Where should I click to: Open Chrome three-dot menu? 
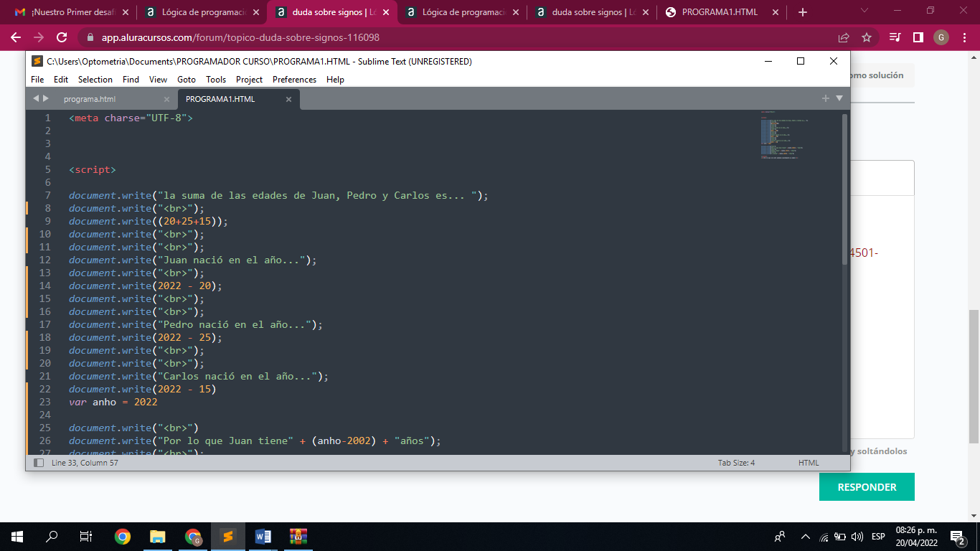(964, 37)
